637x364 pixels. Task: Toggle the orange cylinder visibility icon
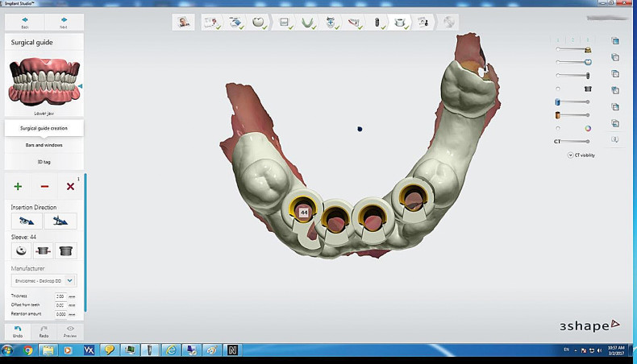point(558,115)
